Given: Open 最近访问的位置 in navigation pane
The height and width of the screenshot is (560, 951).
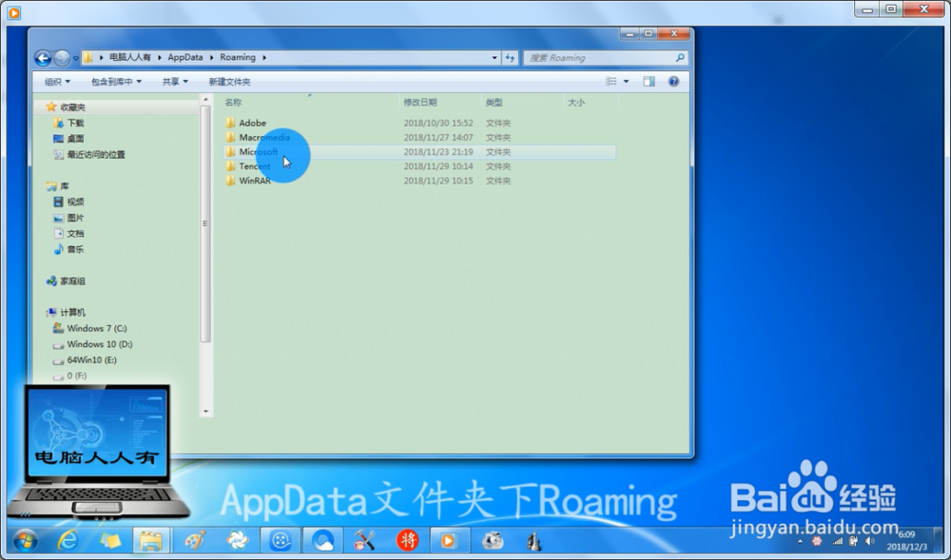Looking at the screenshot, I should coord(95,155).
